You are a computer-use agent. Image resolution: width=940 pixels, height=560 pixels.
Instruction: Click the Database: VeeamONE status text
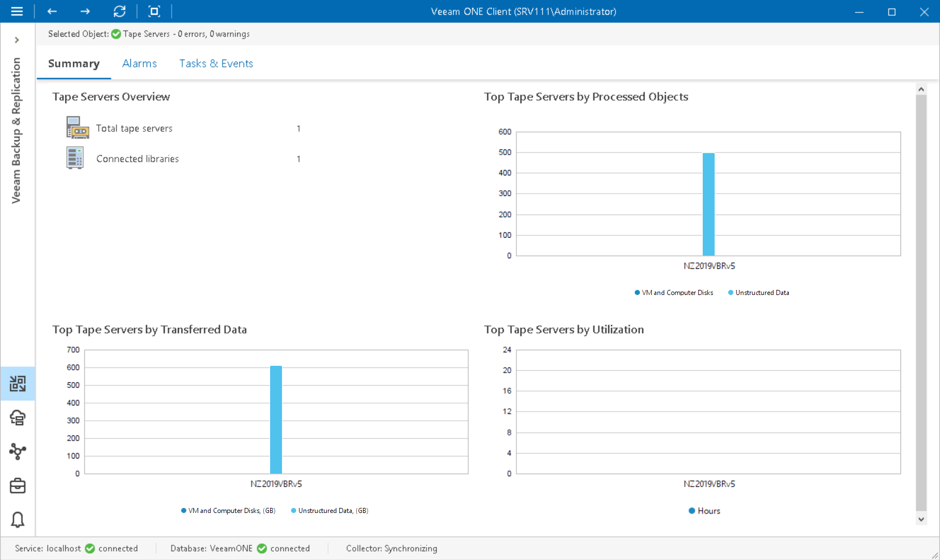pyautogui.click(x=212, y=549)
